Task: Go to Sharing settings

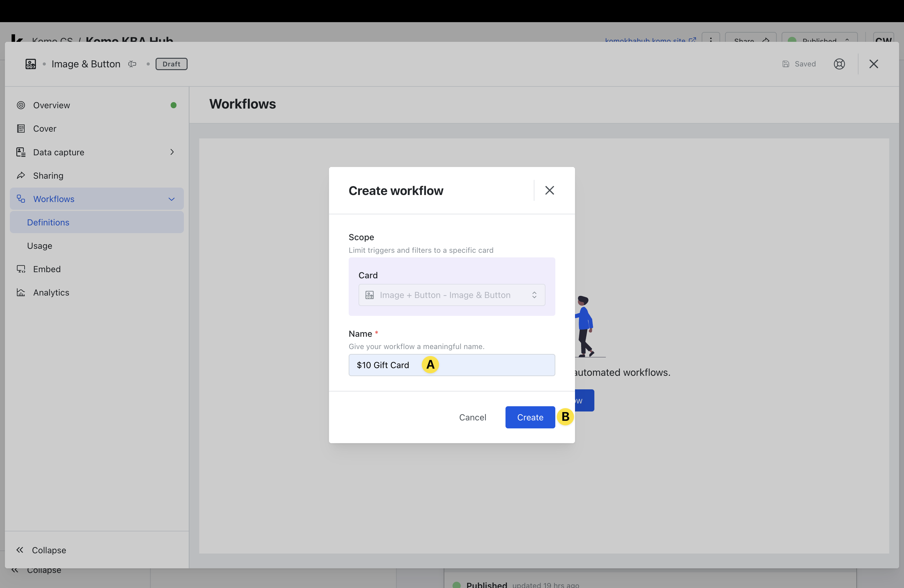Action: tap(48, 176)
